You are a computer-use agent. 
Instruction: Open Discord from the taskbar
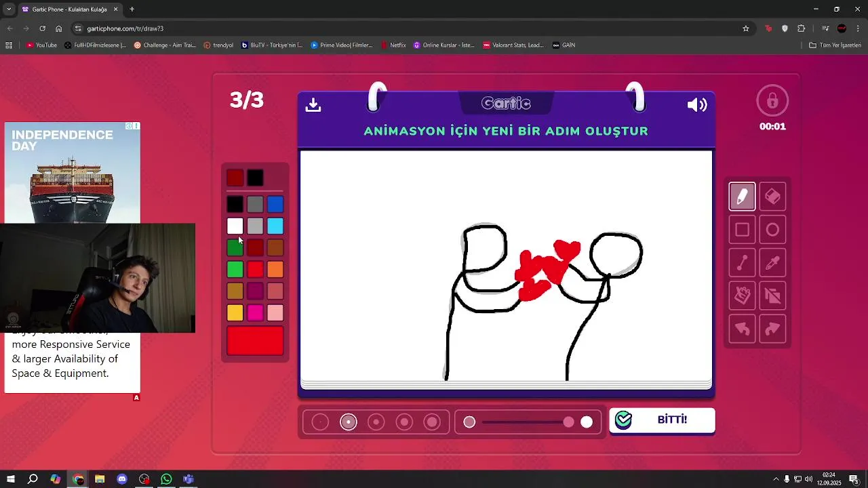point(122,479)
